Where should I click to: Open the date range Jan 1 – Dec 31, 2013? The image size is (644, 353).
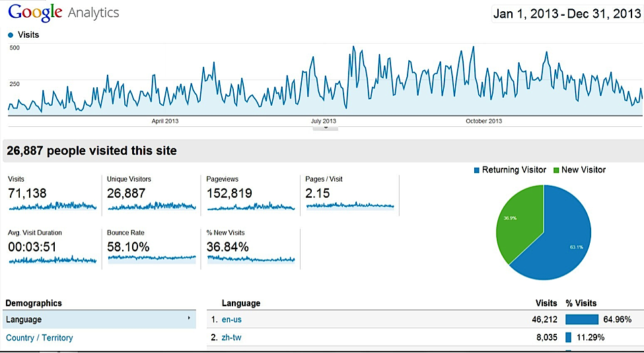click(x=567, y=13)
